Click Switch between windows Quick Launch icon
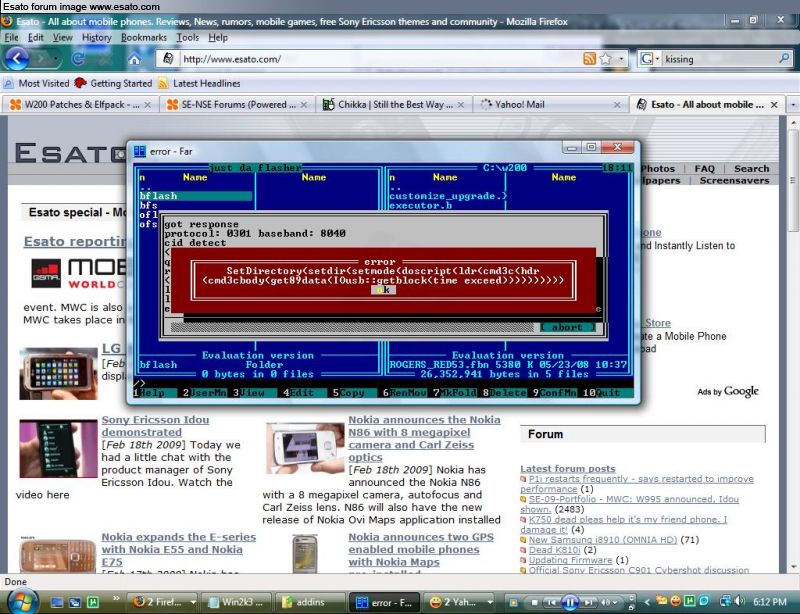Image resolution: width=800 pixels, height=614 pixels. (74, 602)
